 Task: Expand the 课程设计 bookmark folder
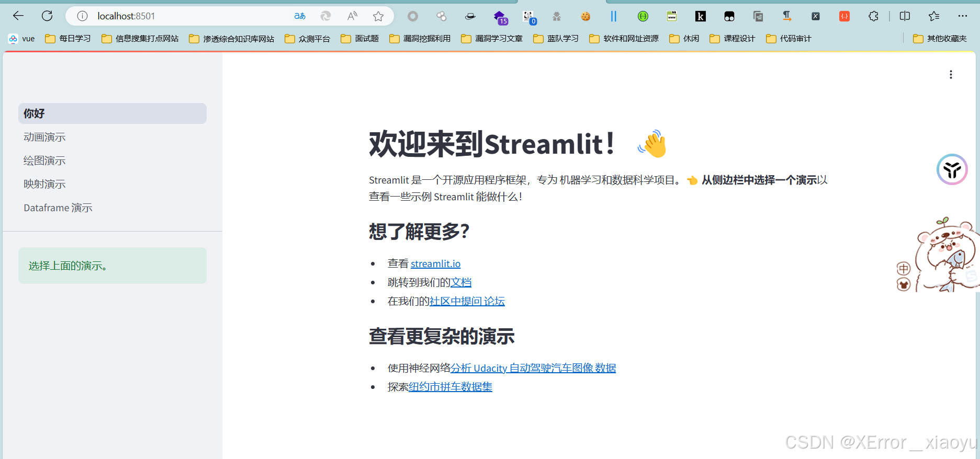733,39
